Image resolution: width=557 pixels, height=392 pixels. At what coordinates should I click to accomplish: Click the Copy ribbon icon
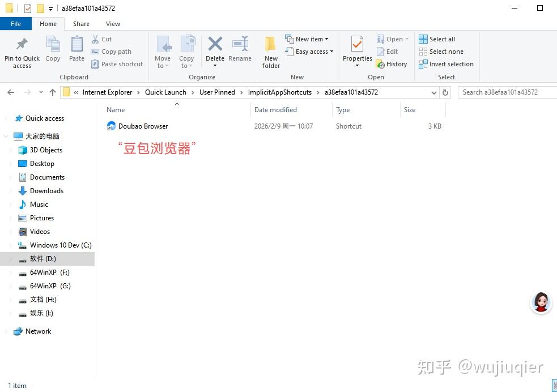point(53,44)
